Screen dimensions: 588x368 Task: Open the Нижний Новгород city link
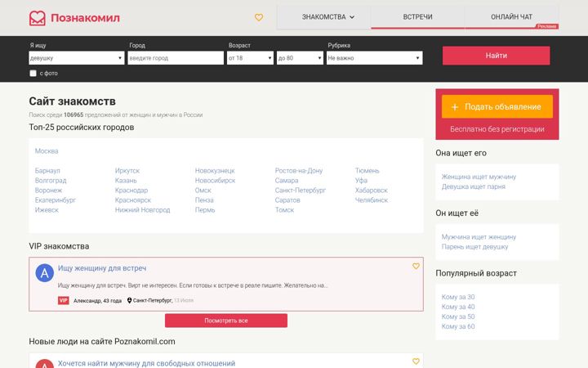coord(142,210)
